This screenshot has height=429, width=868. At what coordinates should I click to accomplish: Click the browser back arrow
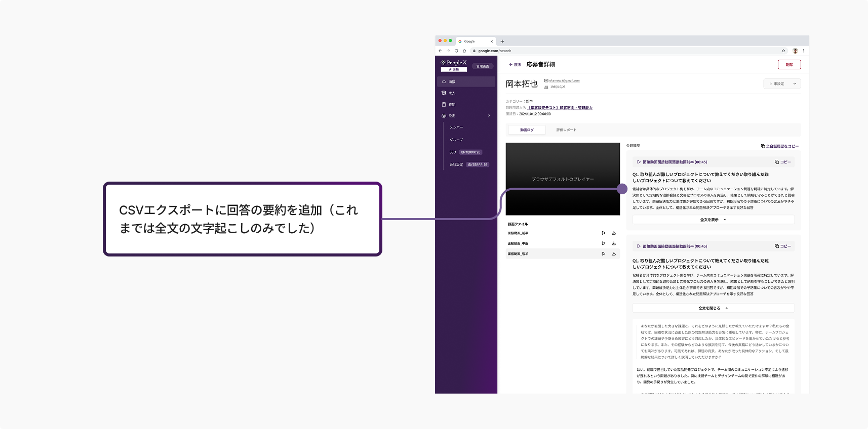[440, 51]
